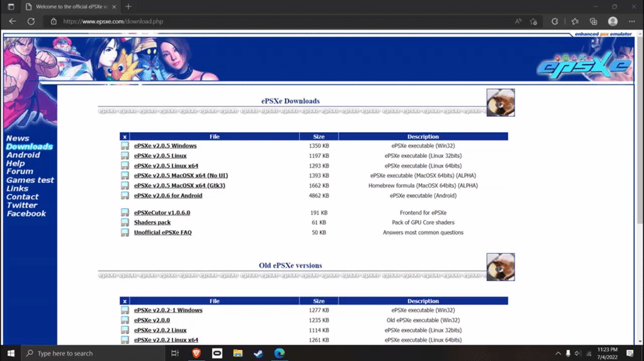Open browser extensions icon

[x=554, y=21]
